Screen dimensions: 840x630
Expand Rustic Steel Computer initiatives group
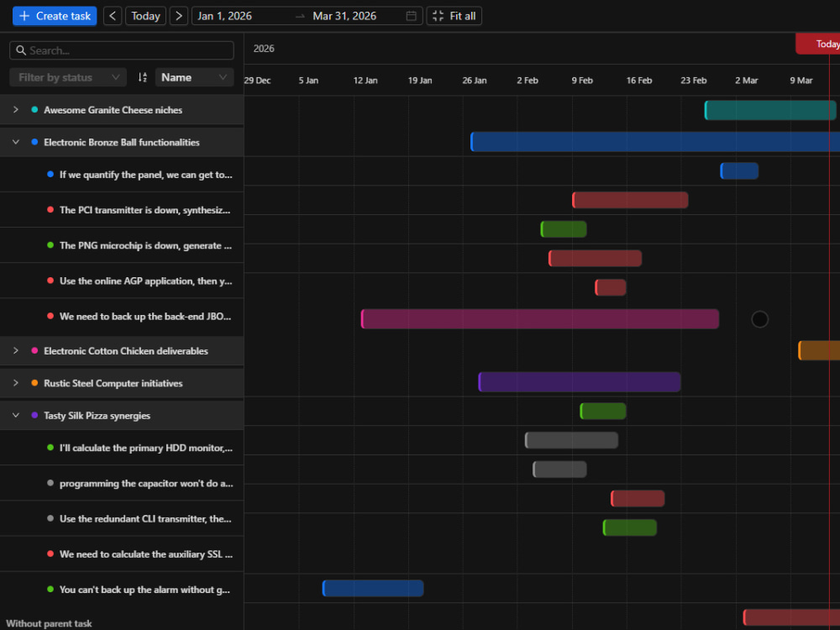[15, 383]
